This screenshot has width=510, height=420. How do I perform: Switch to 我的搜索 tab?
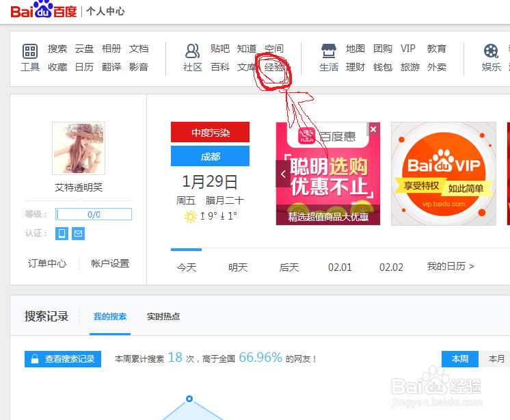coord(110,316)
